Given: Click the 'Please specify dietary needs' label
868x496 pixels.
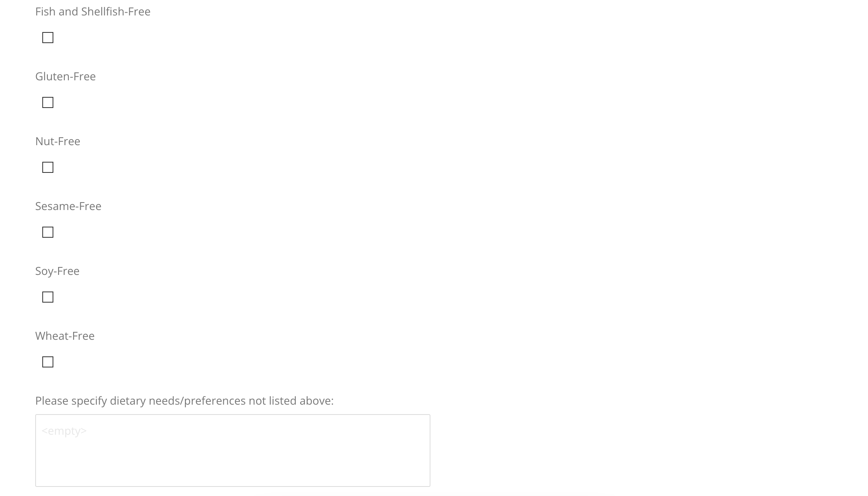Looking at the screenshot, I should (185, 401).
